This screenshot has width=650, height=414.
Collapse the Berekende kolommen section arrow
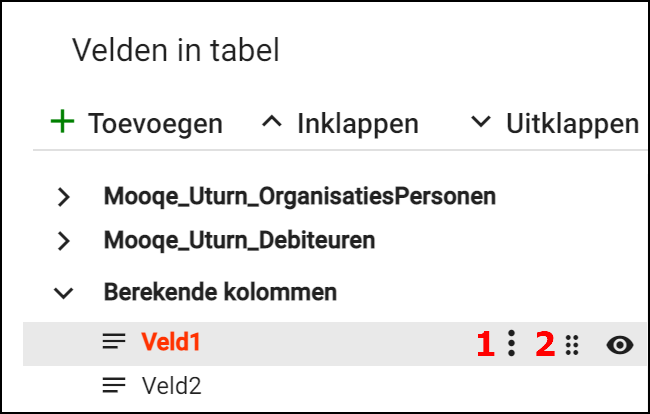coord(65,293)
